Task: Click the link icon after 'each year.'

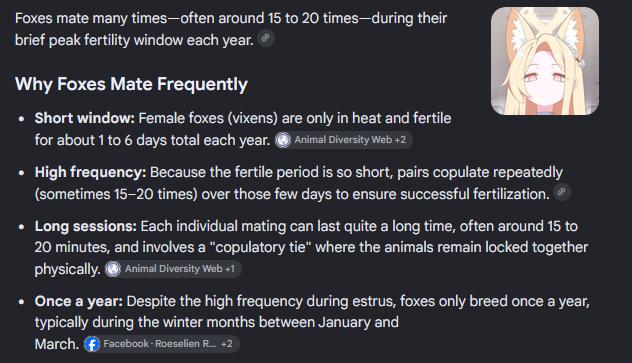Action: pos(266,38)
